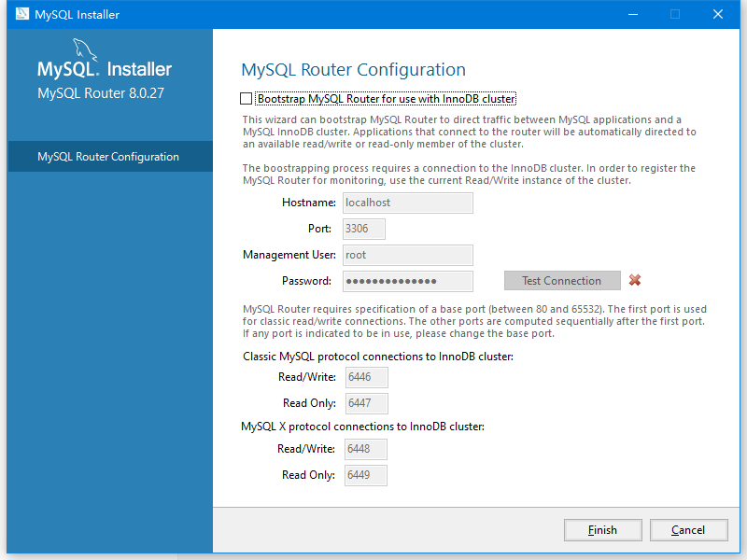This screenshot has width=747, height=560.
Task: Click the 'Password:' label
Action: tap(306, 281)
